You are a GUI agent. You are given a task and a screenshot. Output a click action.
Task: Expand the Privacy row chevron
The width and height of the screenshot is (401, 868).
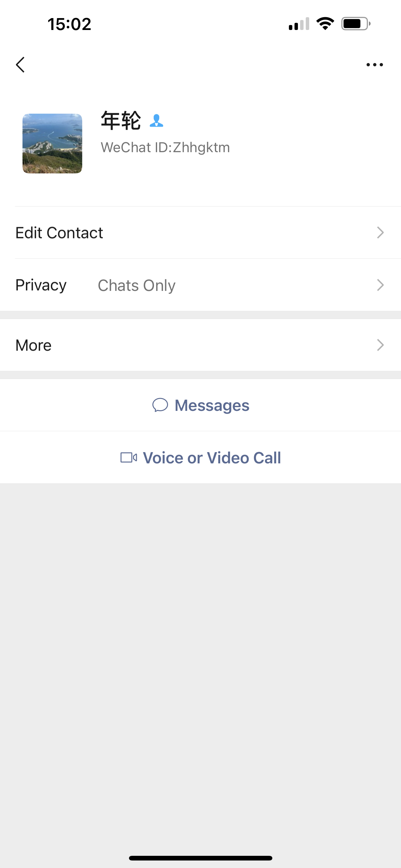[x=380, y=285]
